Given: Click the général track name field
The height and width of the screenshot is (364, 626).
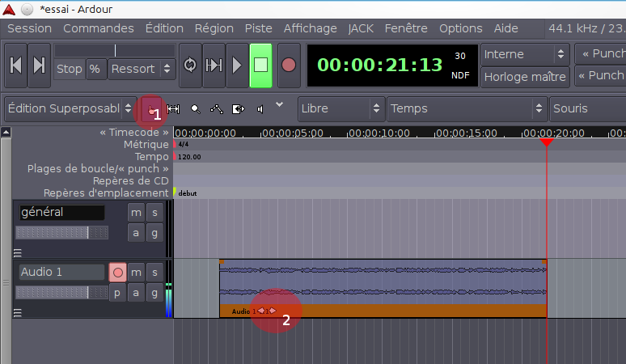Looking at the screenshot, I should point(62,212).
